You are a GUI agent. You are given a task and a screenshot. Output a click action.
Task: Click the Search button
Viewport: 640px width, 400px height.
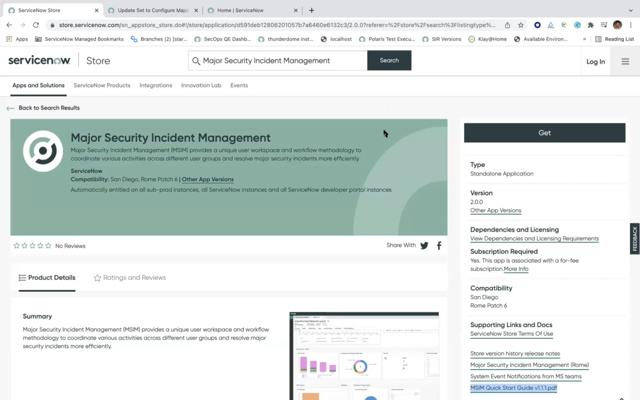click(x=389, y=60)
